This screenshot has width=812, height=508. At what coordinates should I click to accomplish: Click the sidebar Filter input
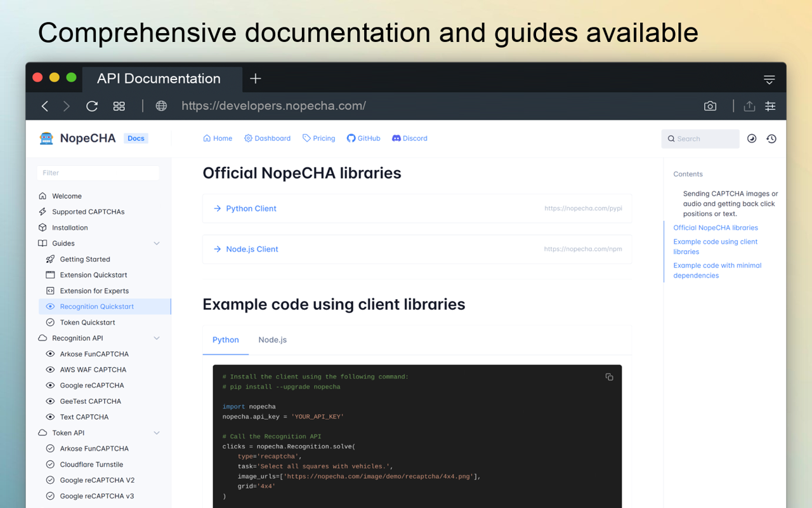coord(98,173)
